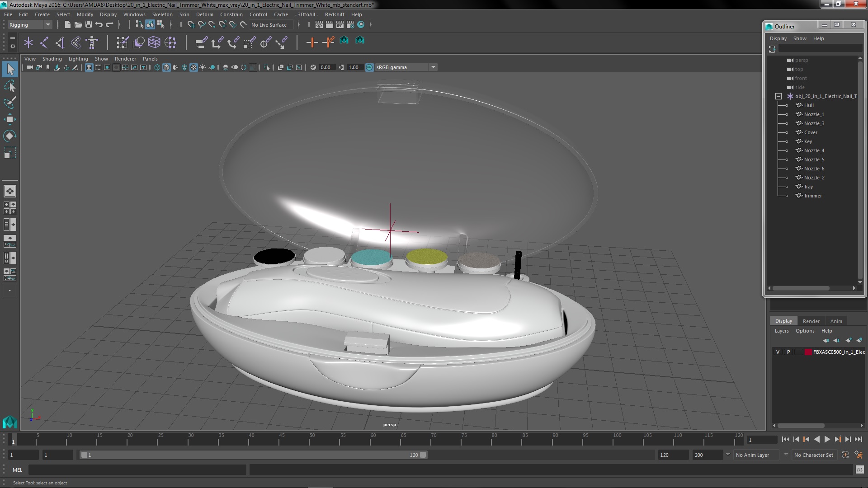Image resolution: width=868 pixels, height=488 pixels.
Task: Click the time range slider bar
Action: click(253, 455)
